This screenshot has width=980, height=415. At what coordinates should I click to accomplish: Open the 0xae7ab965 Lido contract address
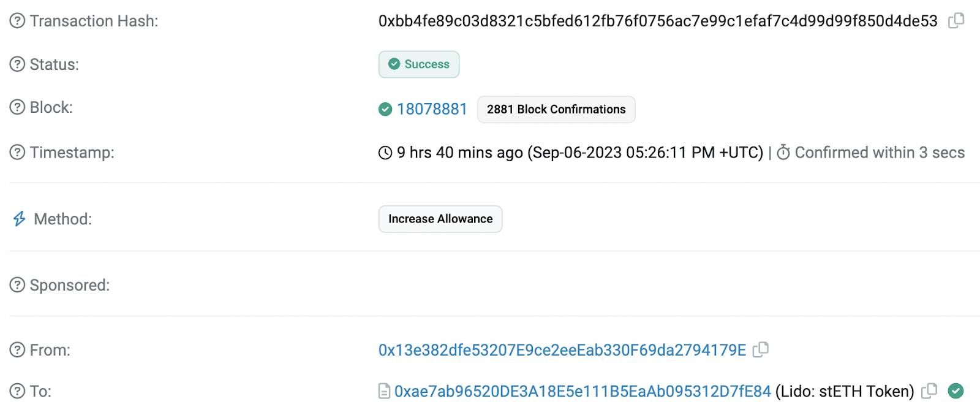[x=582, y=391]
